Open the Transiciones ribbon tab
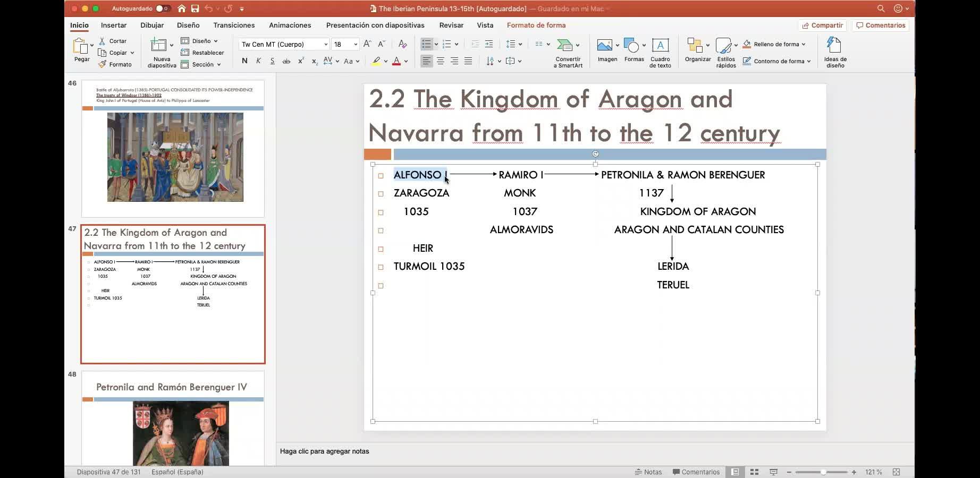This screenshot has width=980, height=478. coord(234,25)
